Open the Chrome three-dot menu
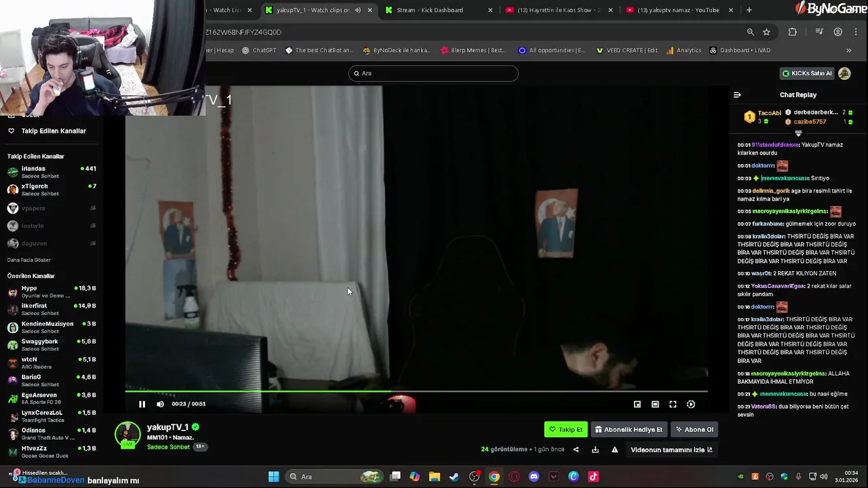 [x=856, y=32]
